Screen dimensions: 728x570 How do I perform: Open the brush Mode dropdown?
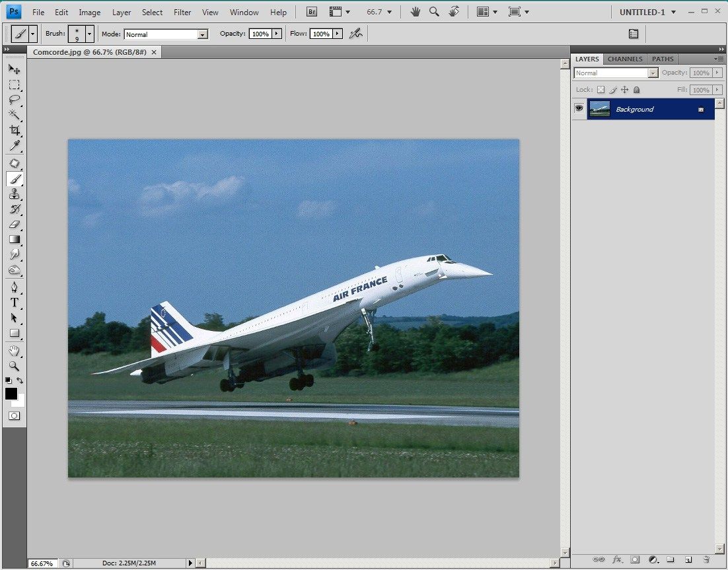(x=203, y=34)
